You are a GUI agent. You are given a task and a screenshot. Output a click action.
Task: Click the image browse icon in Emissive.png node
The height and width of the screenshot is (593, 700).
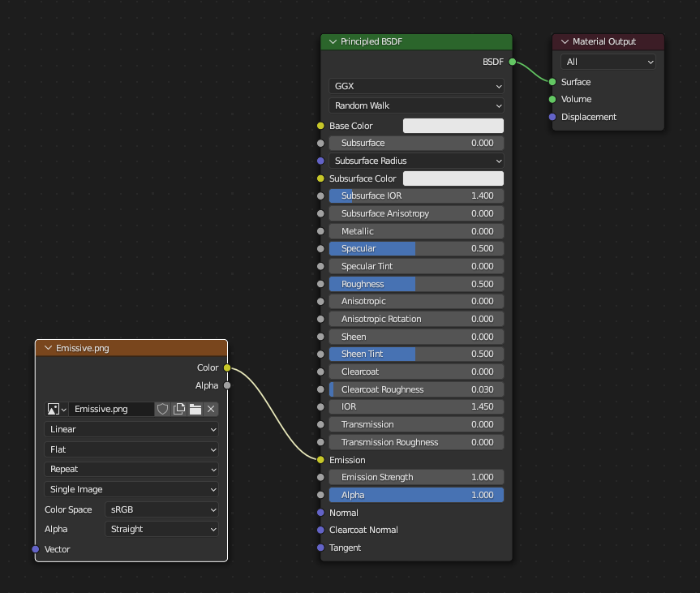pos(57,409)
